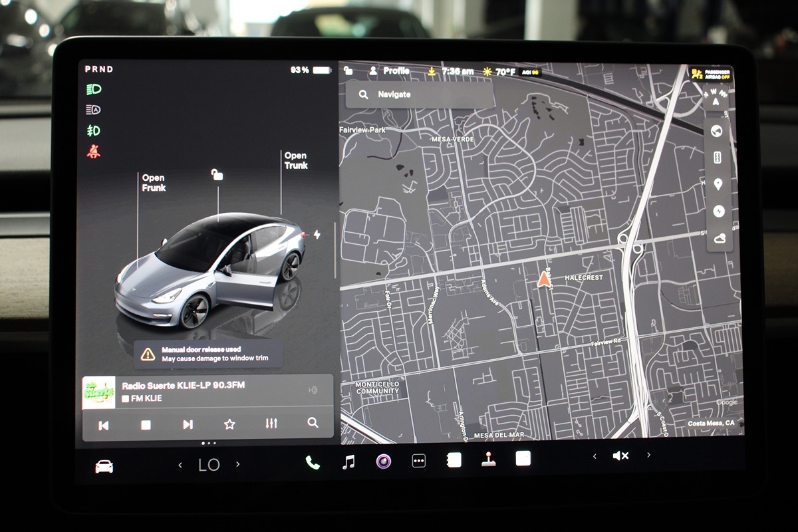Toggle satellite view with globe icon

coord(717,131)
